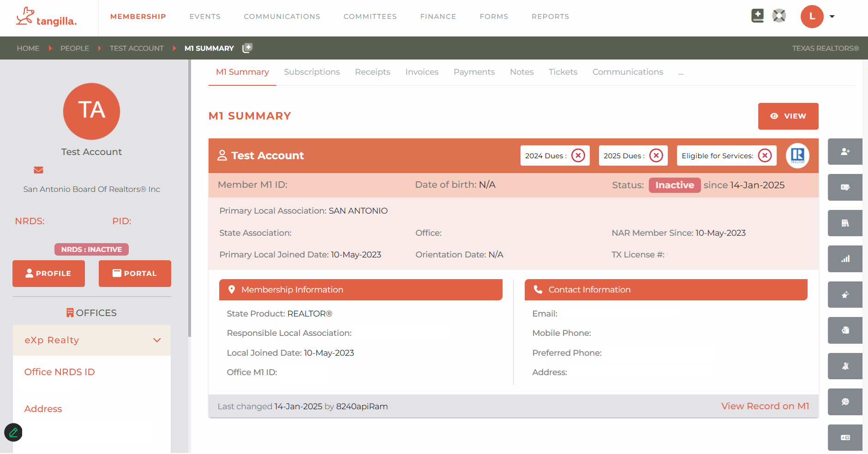Open the REPORTS menu
Image resolution: width=868 pixels, height=454 pixels.
click(x=550, y=17)
